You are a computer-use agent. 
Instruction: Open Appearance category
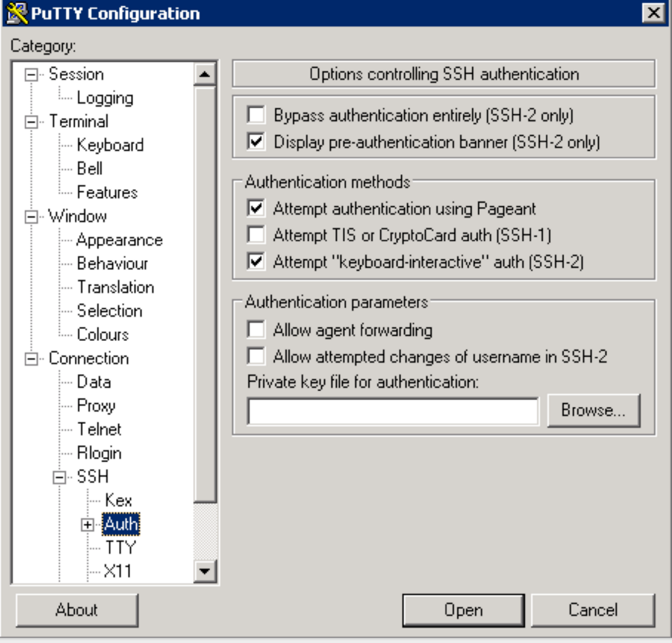(119, 240)
